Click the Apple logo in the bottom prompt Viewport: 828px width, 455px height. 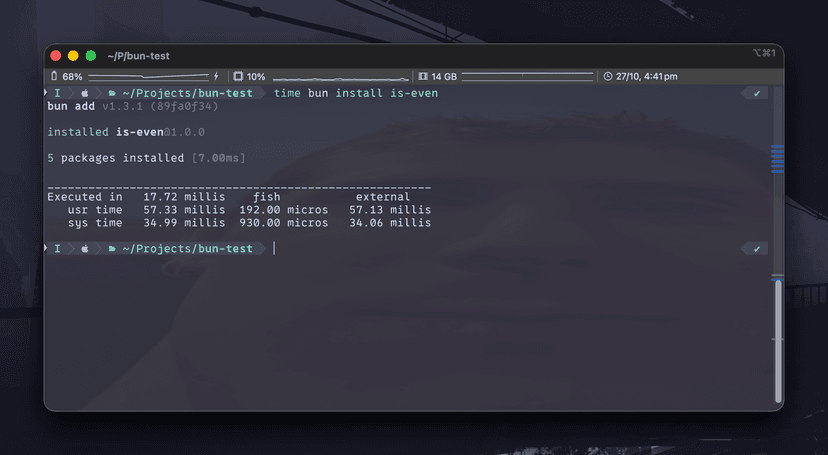click(85, 248)
